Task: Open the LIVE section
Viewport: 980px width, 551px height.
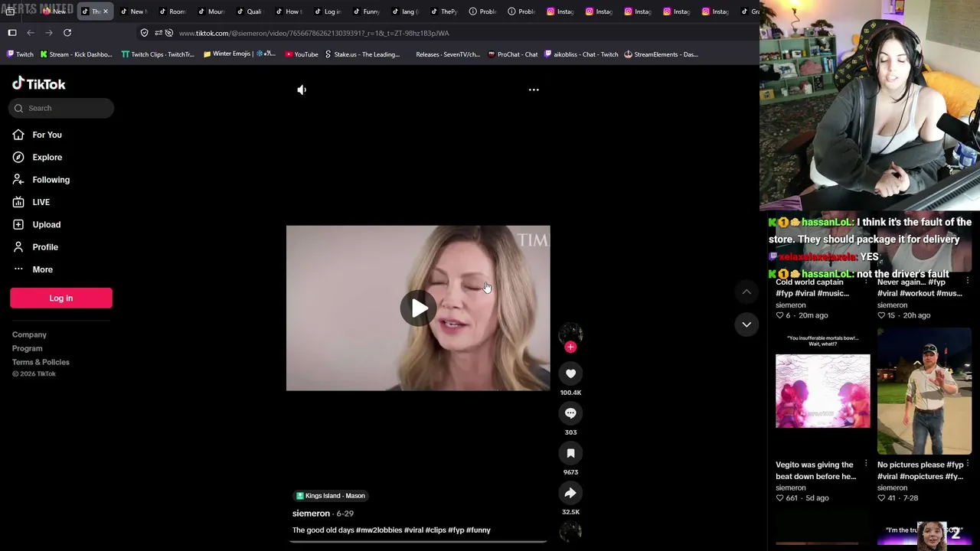Action: click(x=41, y=202)
